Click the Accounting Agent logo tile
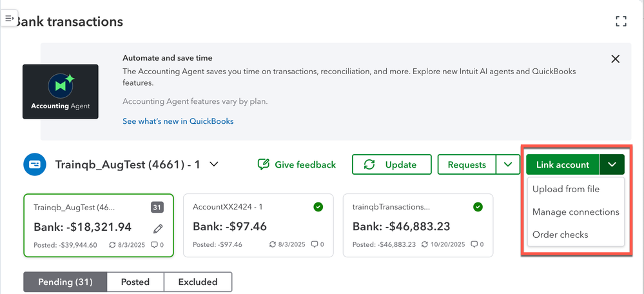 click(x=60, y=91)
